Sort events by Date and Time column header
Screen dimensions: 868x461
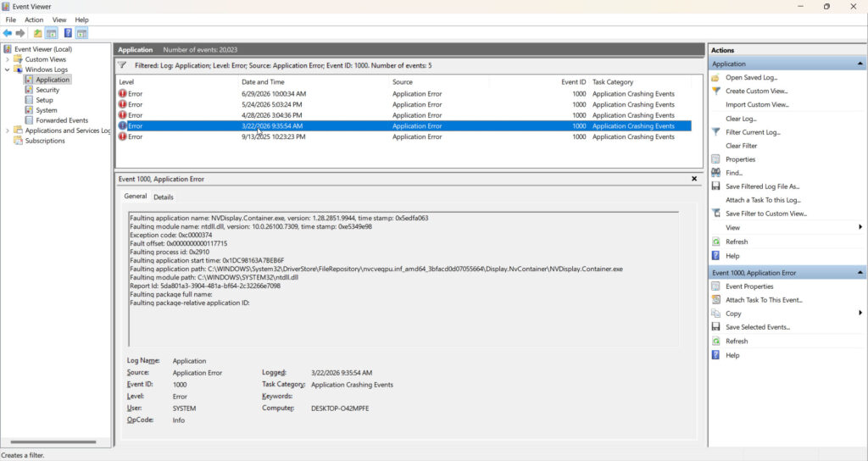(314, 82)
